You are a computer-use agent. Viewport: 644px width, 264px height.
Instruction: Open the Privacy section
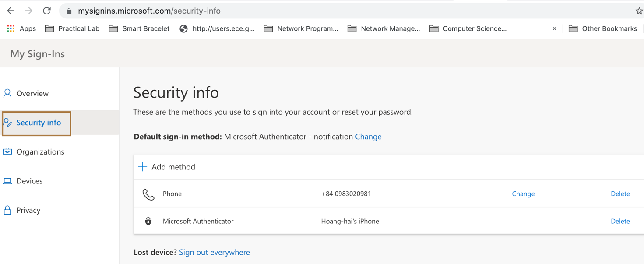28,210
